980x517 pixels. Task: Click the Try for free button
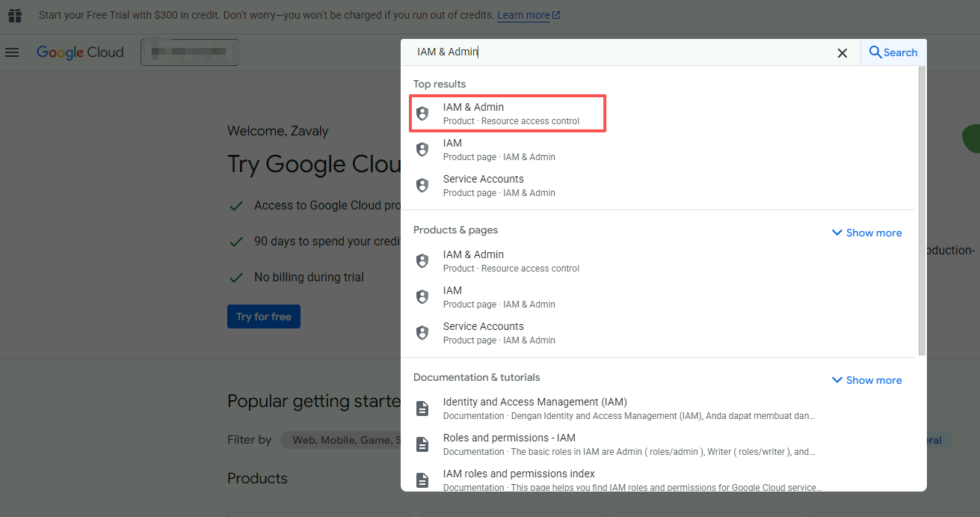click(264, 316)
